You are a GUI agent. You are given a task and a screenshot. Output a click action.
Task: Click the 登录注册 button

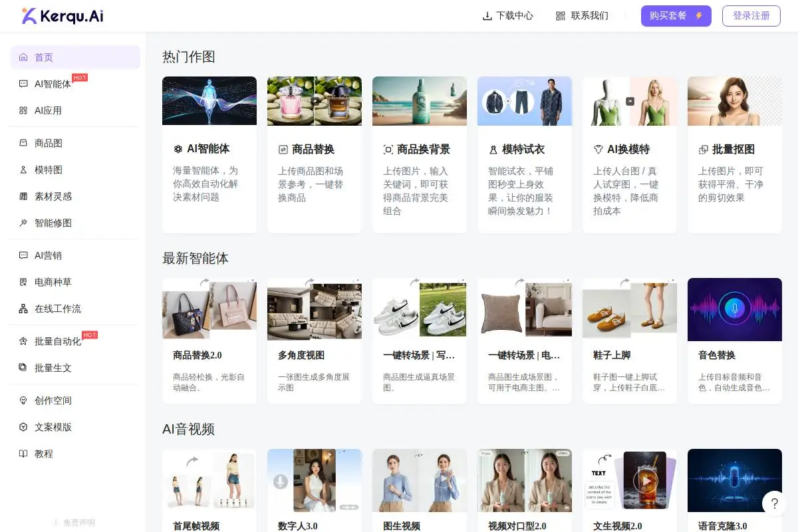(x=751, y=16)
